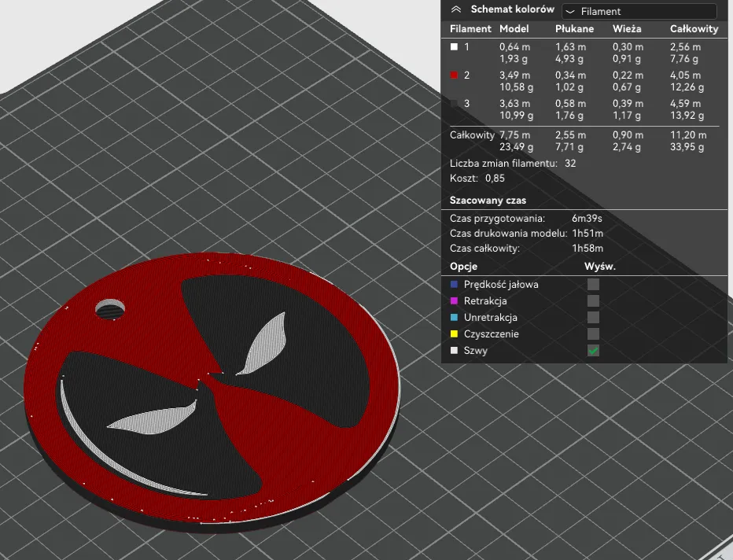
Task: Click the Opcje section heading
Action: click(463, 267)
